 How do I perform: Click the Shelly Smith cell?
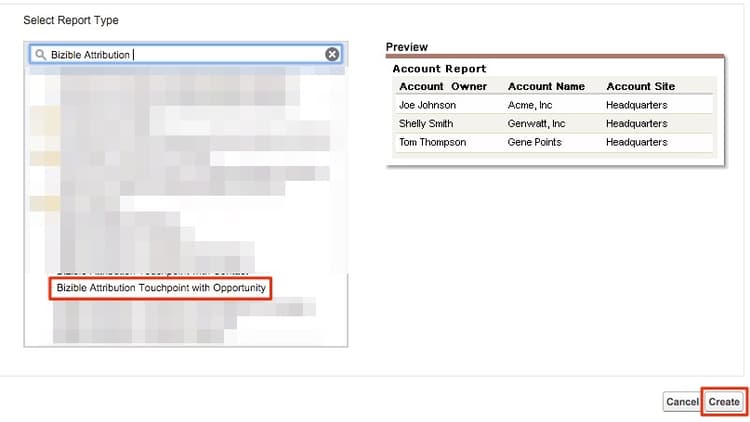click(x=426, y=123)
